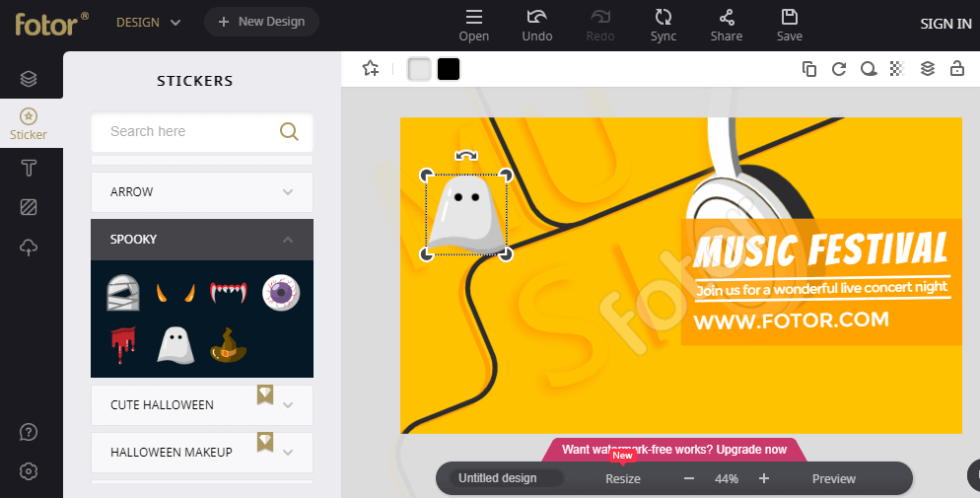Undo the last action
Screen dimensions: 980x498
tap(537, 26)
